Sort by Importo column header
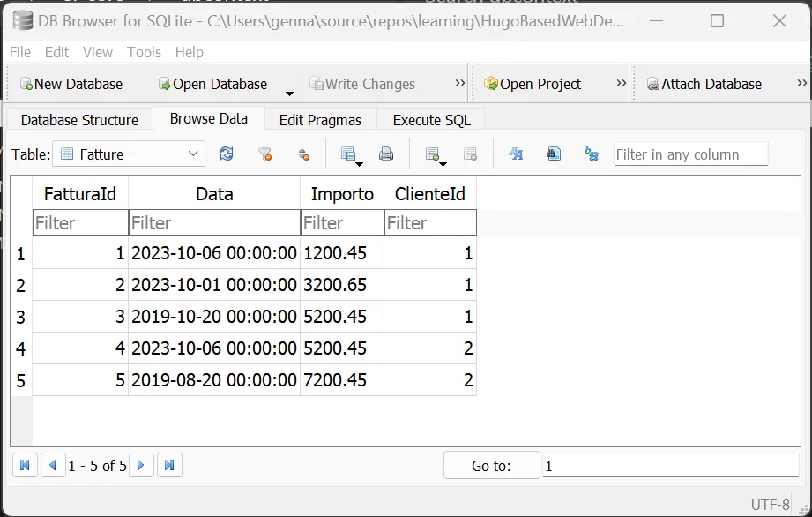812x517 pixels. (342, 194)
